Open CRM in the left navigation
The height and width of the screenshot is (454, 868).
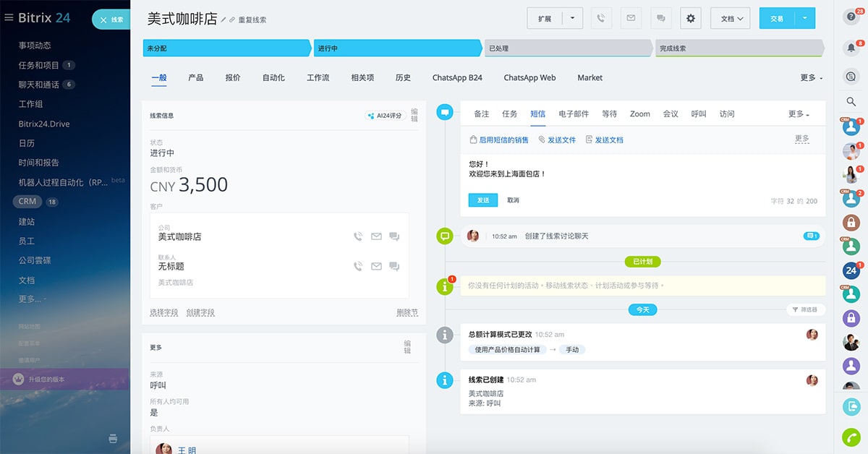(27, 202)
